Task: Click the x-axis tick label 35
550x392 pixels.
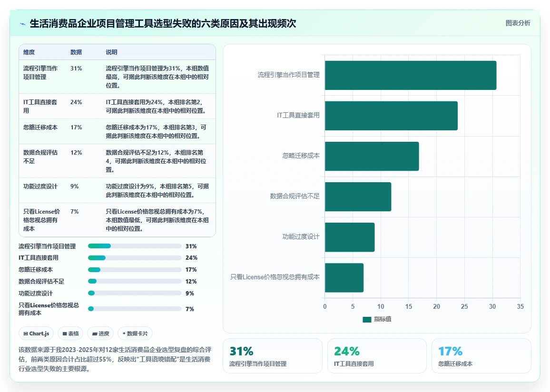Action: (520, 306)
